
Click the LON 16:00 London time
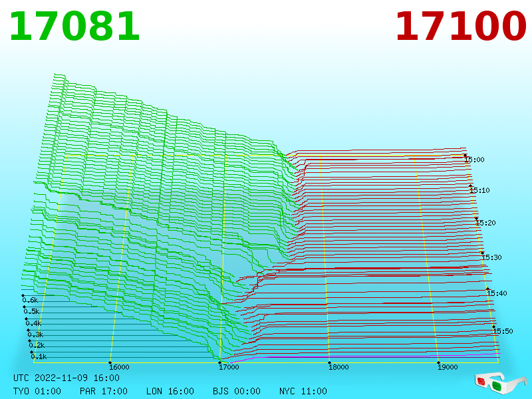tap(170, 391)
